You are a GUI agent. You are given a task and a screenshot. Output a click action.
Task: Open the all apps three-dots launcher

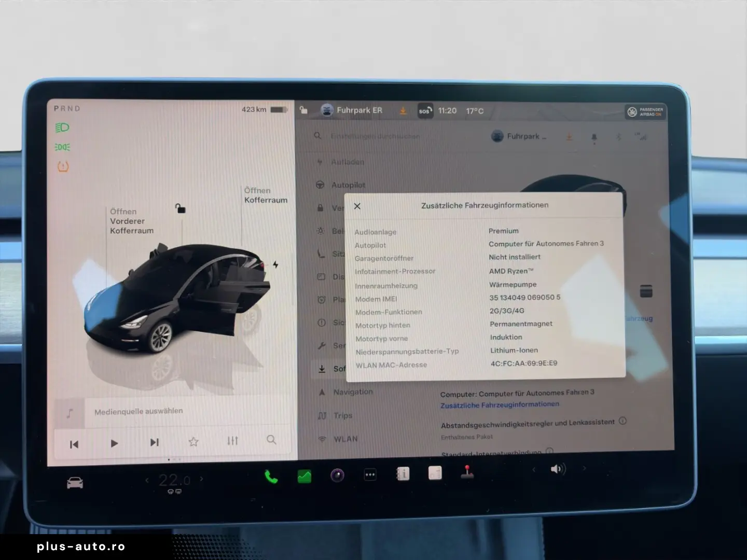[x=370, y=474]
